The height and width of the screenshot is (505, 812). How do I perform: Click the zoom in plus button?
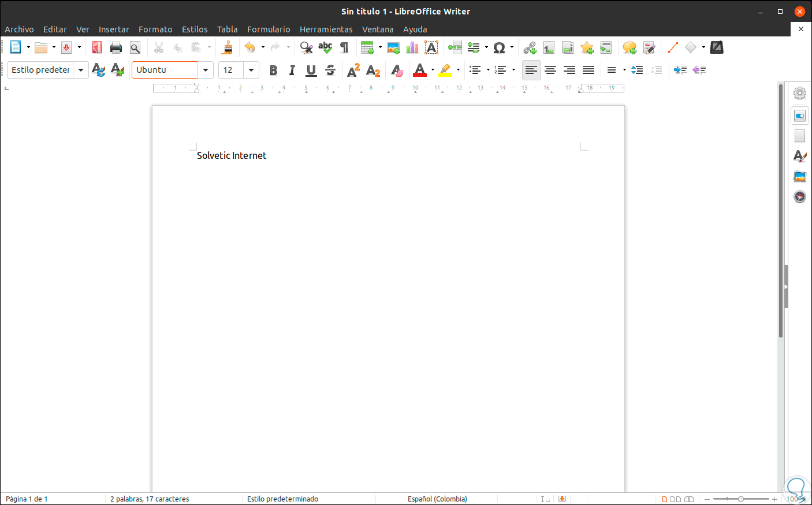point(774,499)
